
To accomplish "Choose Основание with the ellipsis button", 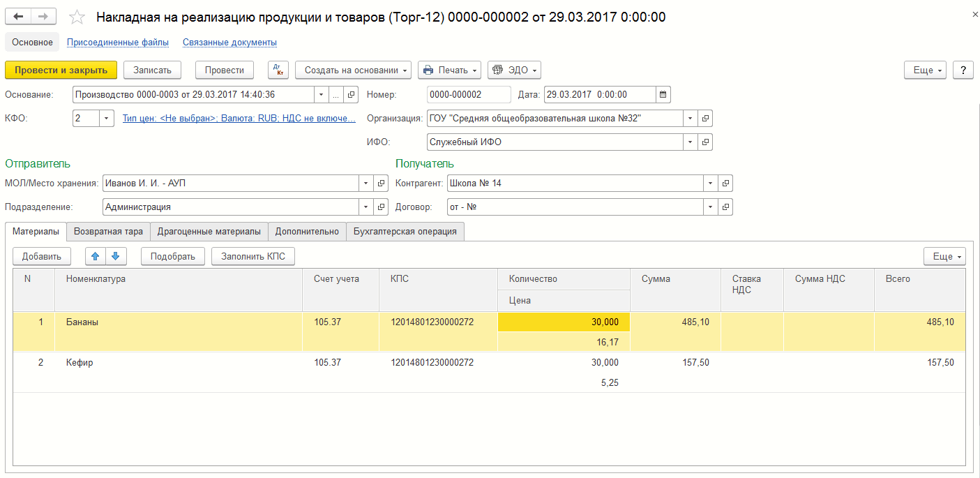I will [336, 94].
